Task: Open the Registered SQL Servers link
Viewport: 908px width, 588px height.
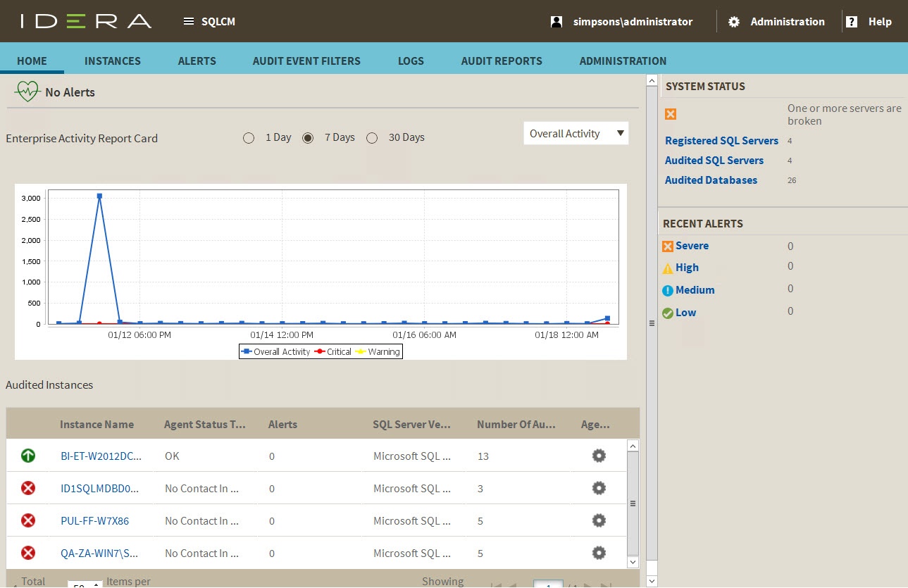Action: tap(721, 141)
